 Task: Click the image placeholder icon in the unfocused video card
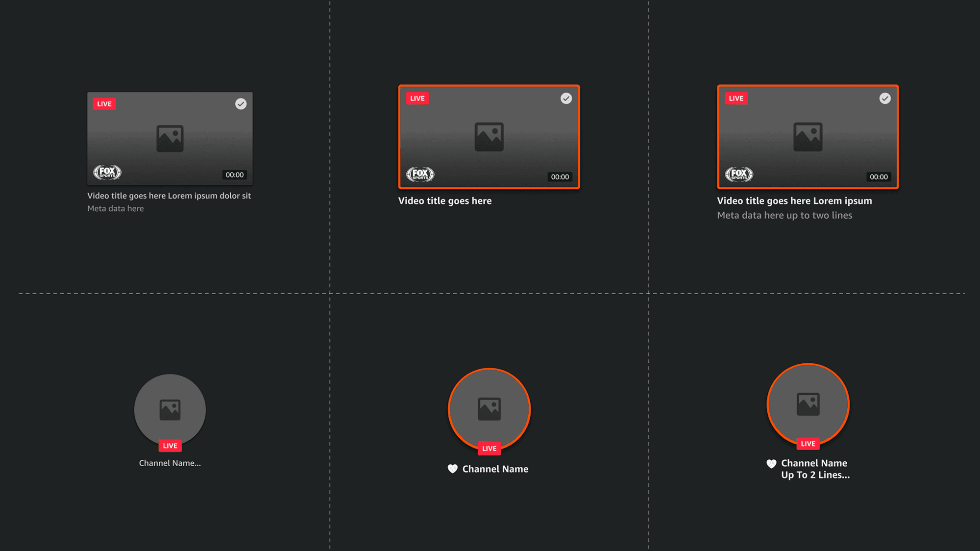tap(170, 138)
